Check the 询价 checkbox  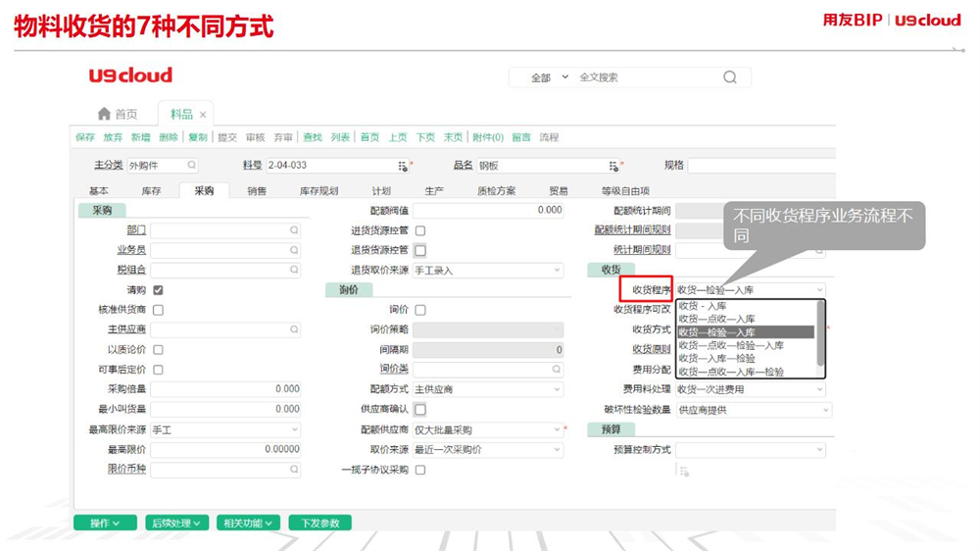click(420, 310)
